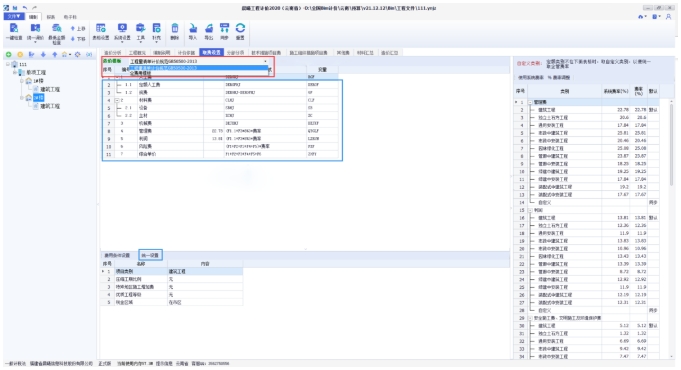Select the 综合单价 row in the fee table

[220, 154]
